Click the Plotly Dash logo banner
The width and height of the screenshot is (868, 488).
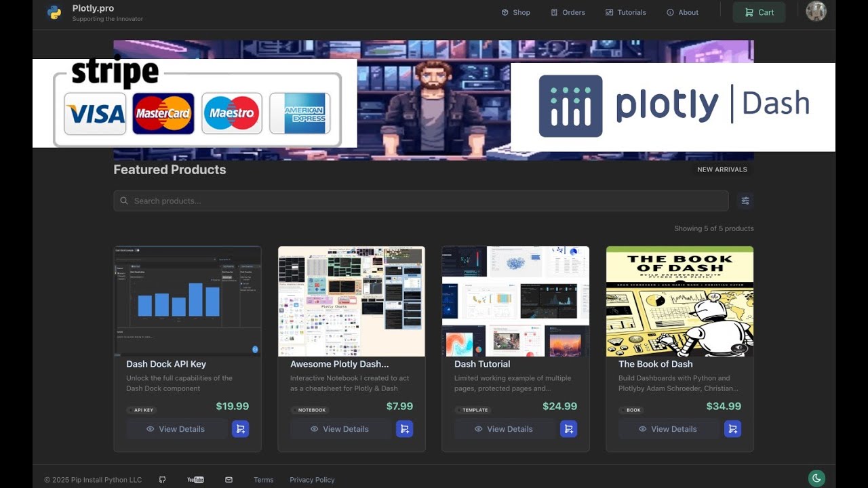(x=673, y=107)
